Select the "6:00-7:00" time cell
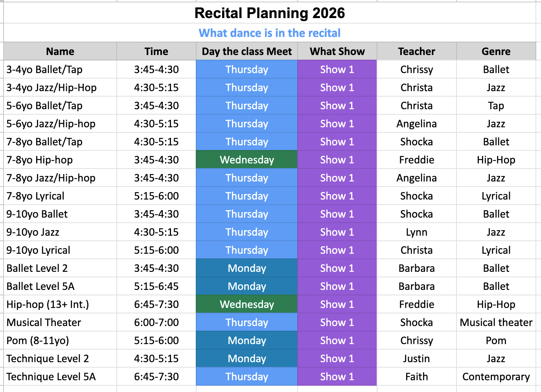This screenshot has width=541, height=392. pyautogui.click(x=156, y=322)
